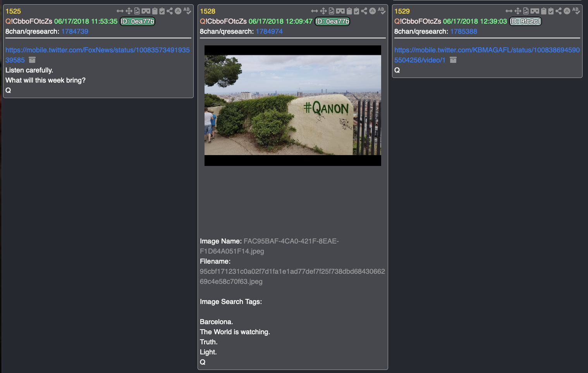Viewport: 588px width, 373px height.
Task: Click timestamp 06/17/2018 12:39:03
Action: (x=475, y=21)
